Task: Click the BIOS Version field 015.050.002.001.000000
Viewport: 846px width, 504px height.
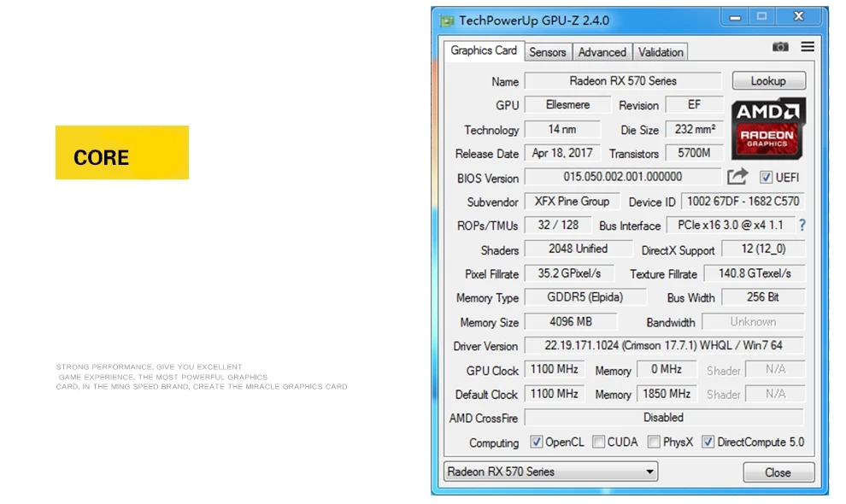Action: click(x=623, y=177)
